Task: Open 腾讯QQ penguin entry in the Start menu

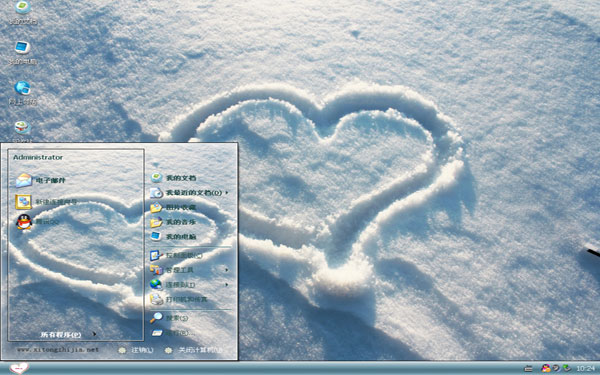Action: click(38, 222)
